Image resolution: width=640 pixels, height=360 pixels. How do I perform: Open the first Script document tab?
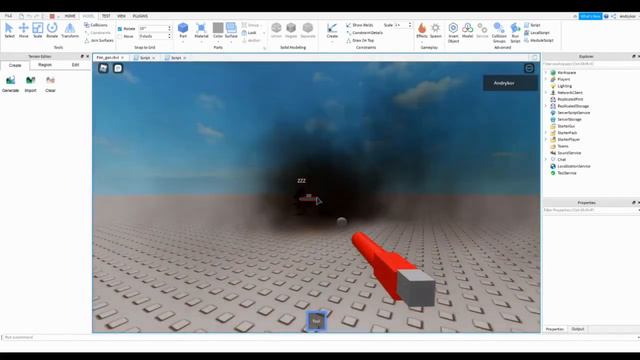tap(145, 58)
